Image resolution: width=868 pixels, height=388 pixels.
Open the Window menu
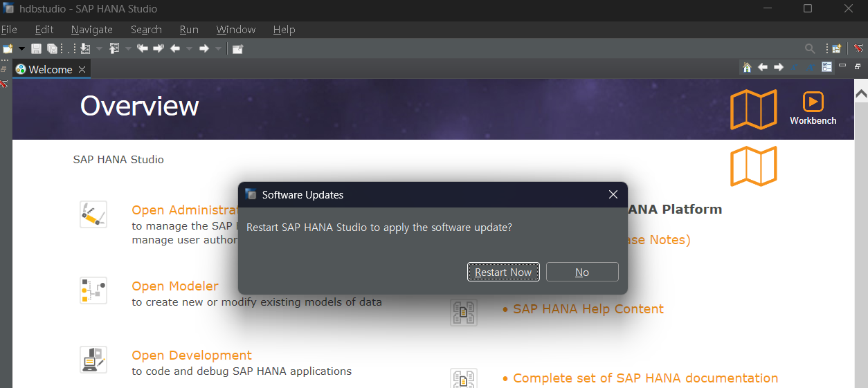pyautogui.click(x=236, y=30)
